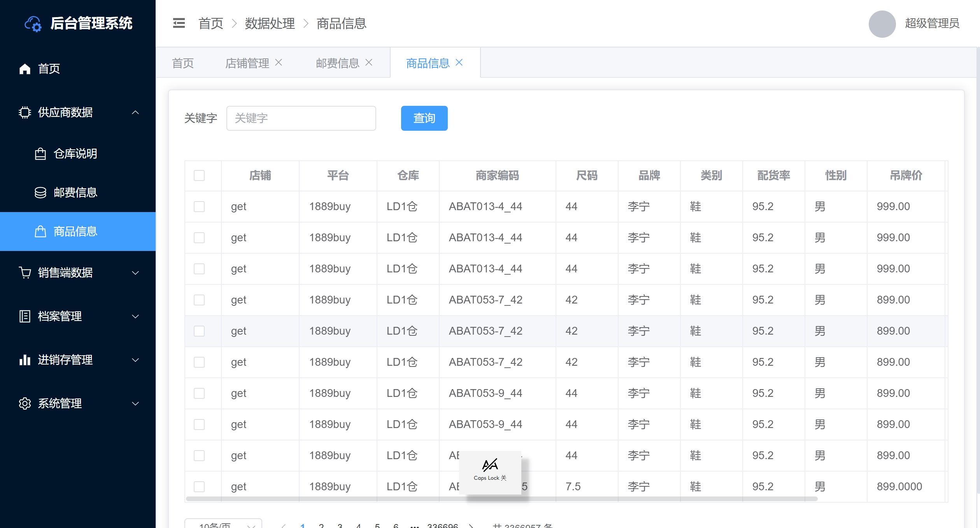Click the gear icon for 系统管理
This screenshot has width=980, height=528.
coord(25,403)
